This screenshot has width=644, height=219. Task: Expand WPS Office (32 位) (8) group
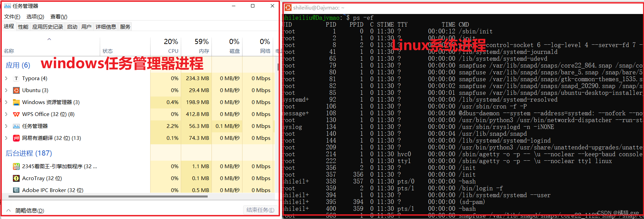6,114
